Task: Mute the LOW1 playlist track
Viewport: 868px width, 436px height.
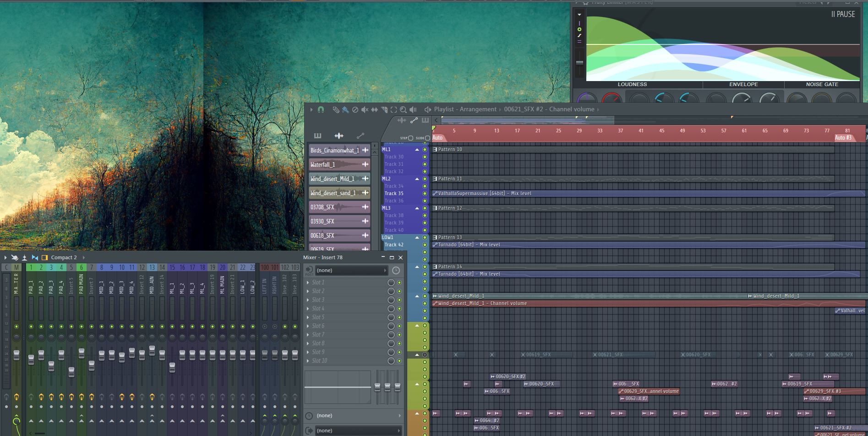Action: [425, 238]
